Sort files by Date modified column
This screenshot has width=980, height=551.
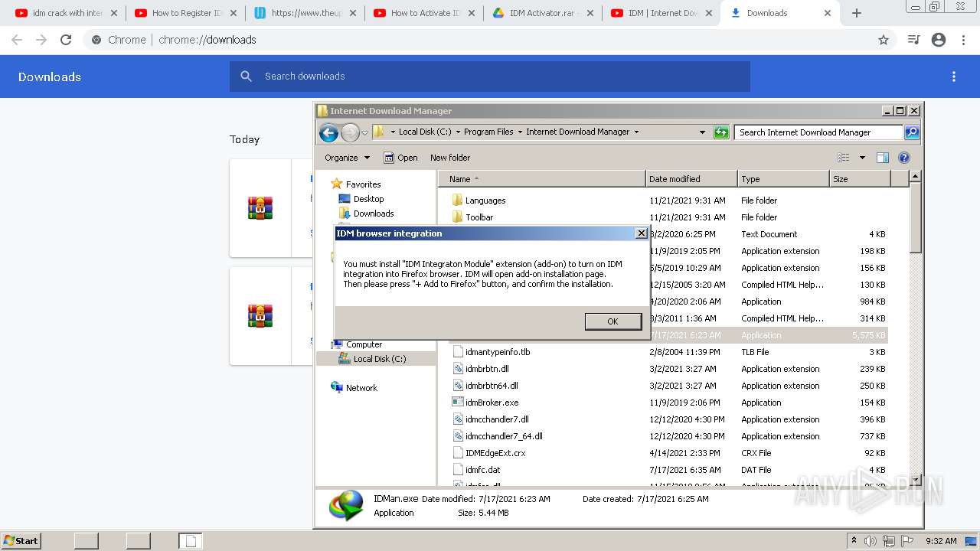point(691,179)
